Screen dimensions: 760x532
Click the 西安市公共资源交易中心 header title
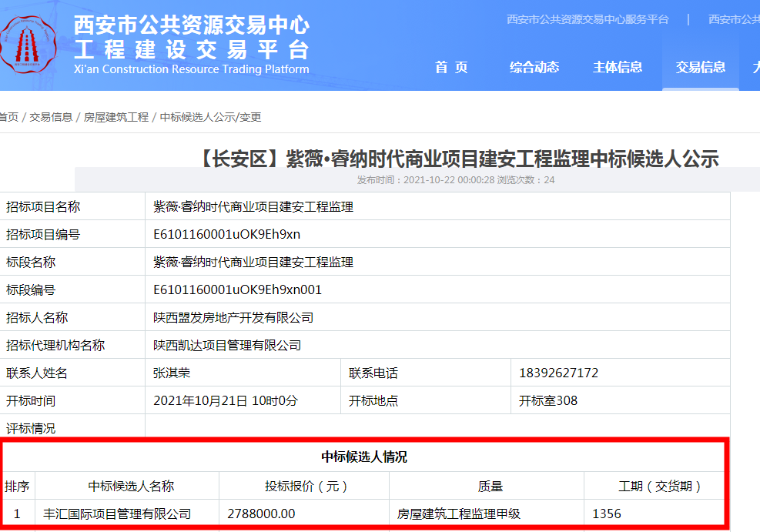click(x=192, y=25)
